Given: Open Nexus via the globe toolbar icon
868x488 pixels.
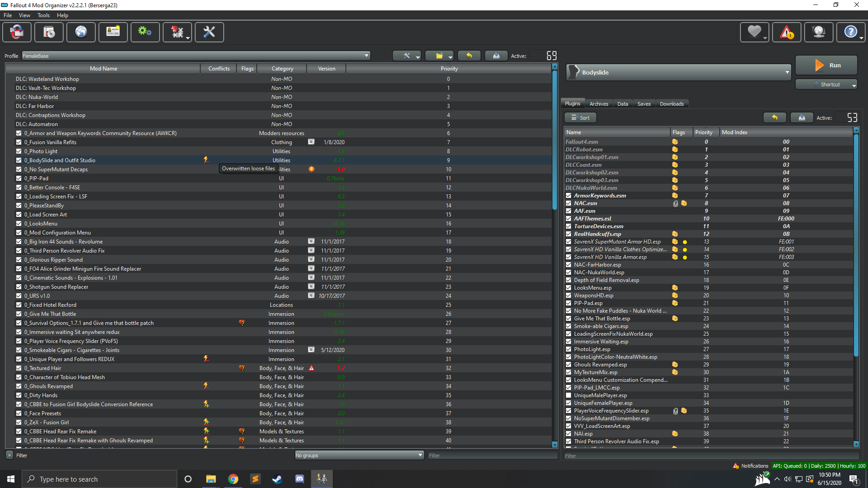Looking at the screenshot, I should (x=81, y=32).
